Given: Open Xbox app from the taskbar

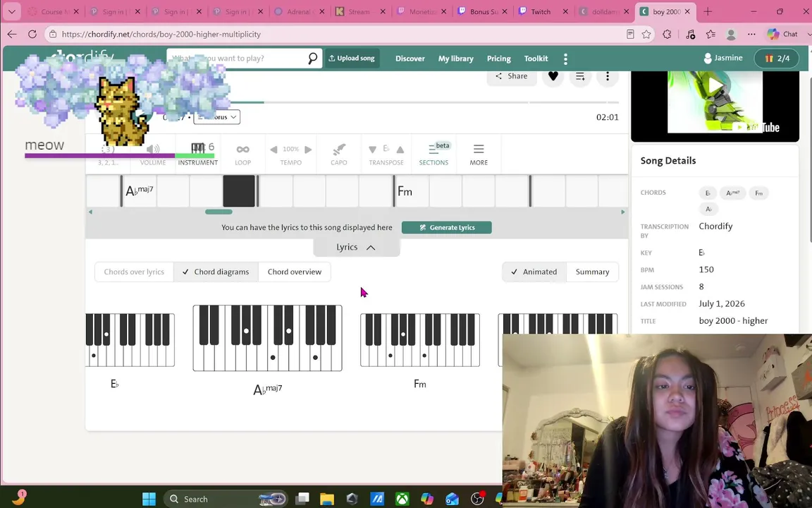Looking at the screenshot, I should point(402,499).
